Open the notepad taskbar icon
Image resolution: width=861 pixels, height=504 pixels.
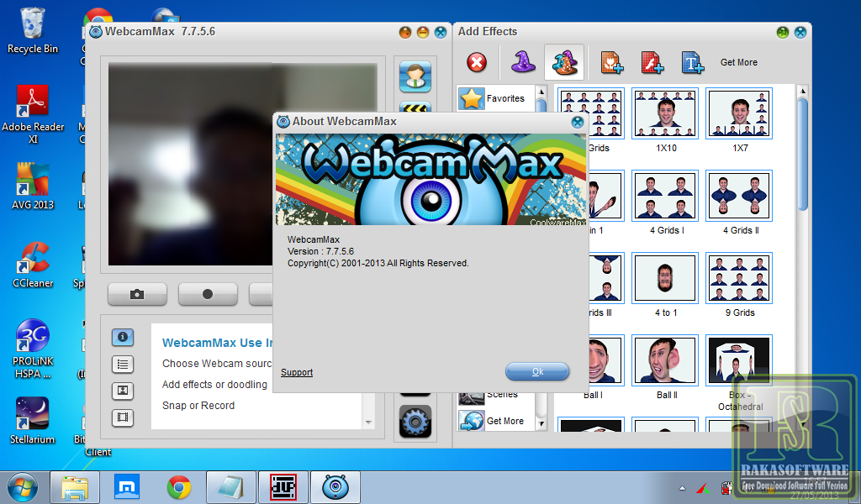(x=230, y=487)
